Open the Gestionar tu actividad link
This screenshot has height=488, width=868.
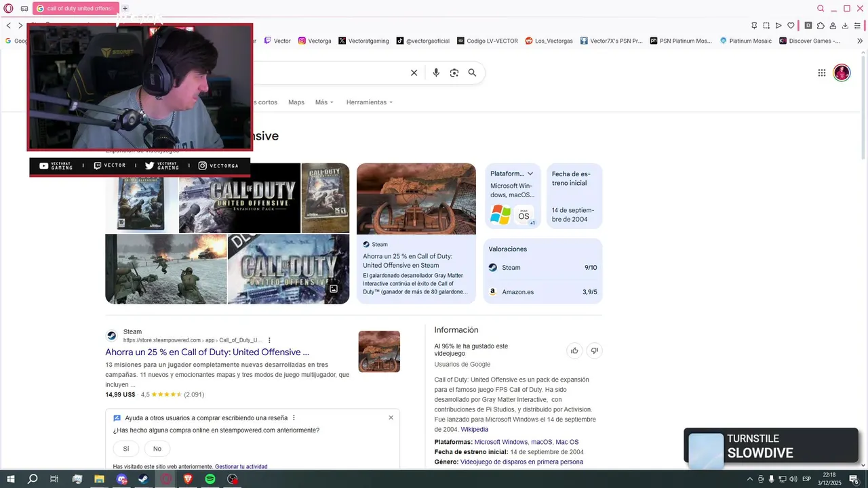[x=241, y=466]
